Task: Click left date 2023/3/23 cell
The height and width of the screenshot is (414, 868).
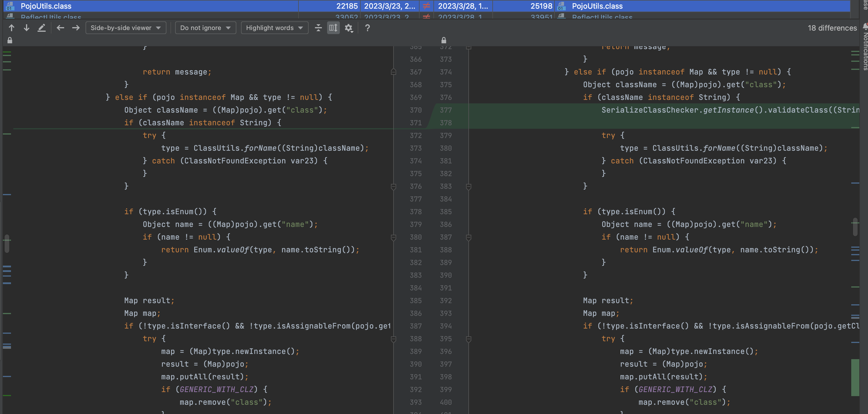Action: [x=390, y=6]
